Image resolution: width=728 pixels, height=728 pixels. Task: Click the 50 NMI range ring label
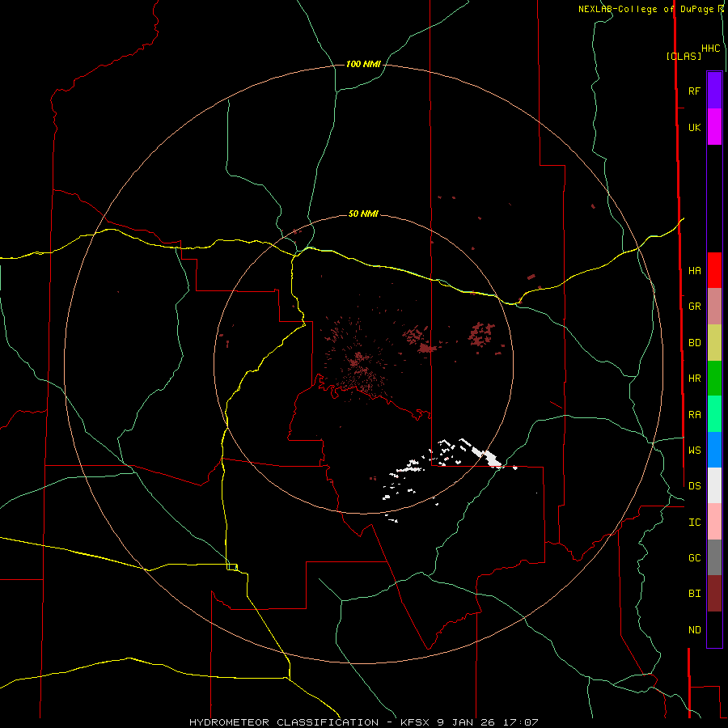click(363, 214)
